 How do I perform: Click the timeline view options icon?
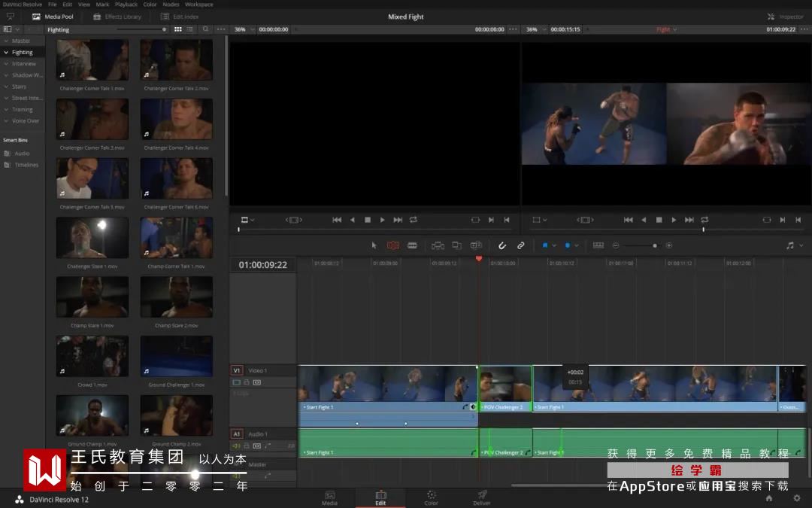pyautogui.click(x=598, y=245)
